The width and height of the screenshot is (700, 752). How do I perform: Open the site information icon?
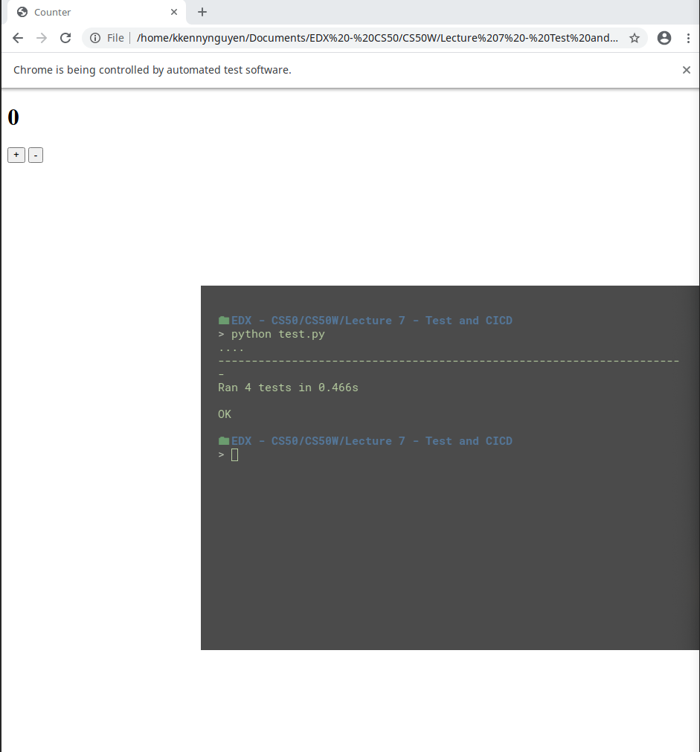click(95, 38)
